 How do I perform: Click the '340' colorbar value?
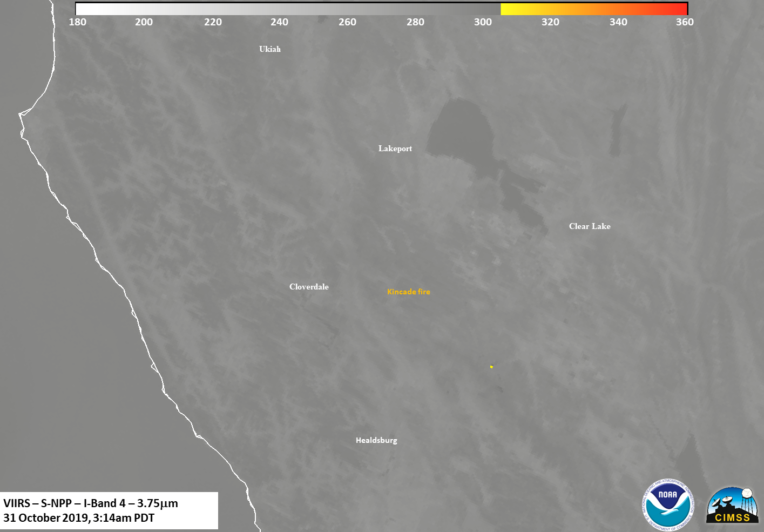(618, 22)
